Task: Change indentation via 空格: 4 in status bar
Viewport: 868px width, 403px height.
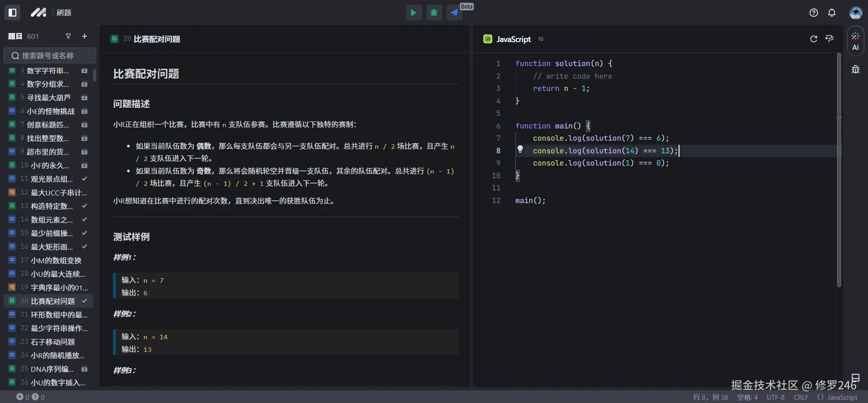Action: pyautogui.click(x=747, y=397)
